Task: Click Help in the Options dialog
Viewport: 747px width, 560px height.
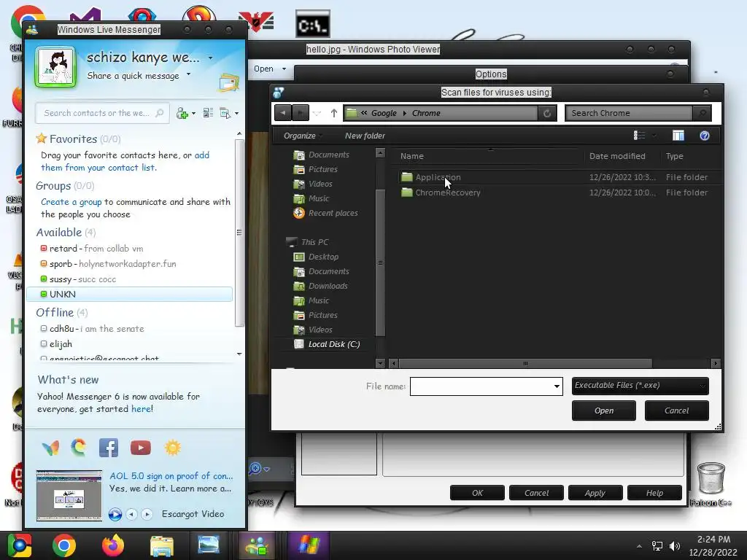Action: point(654,493)
